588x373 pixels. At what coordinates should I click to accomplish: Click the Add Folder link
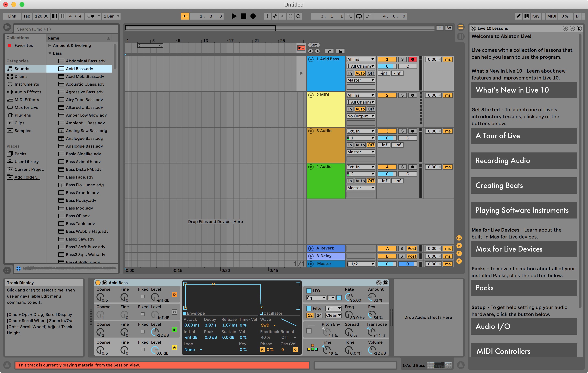coord(27,178)
